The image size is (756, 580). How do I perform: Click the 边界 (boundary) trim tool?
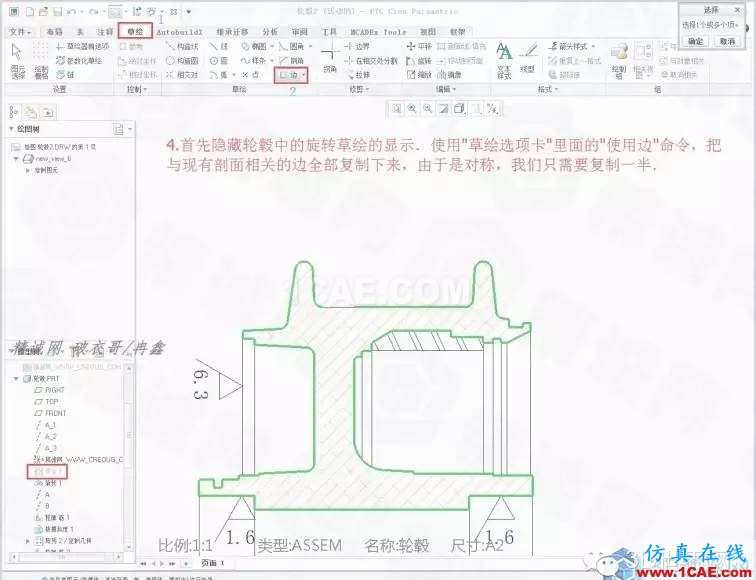357,46
